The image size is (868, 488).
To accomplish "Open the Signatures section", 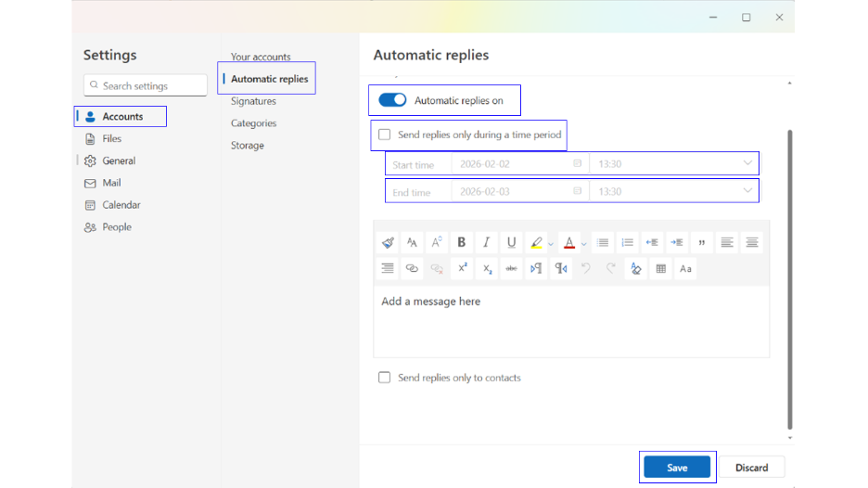I will (x=253, y=101).
